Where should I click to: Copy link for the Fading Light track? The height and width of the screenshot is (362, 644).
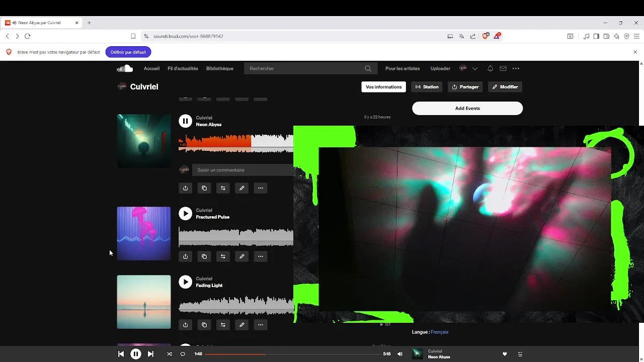(204, 325)
